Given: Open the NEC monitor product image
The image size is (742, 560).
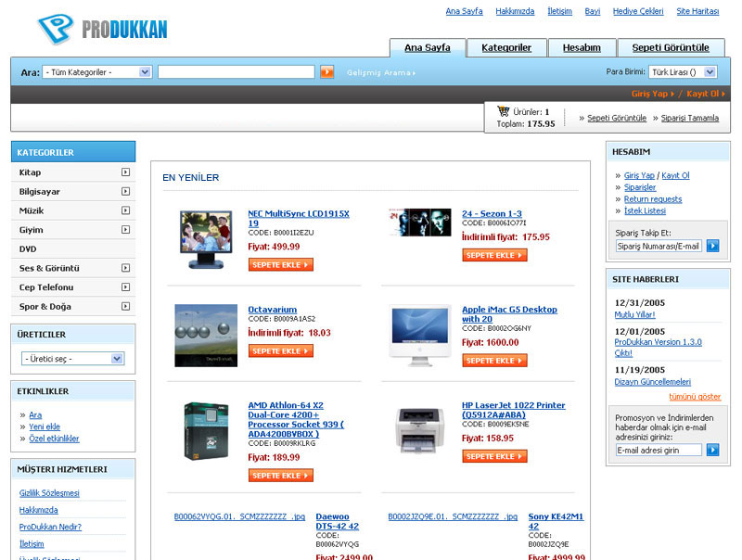Looking at the screenshot, I should tap(206, 240).
